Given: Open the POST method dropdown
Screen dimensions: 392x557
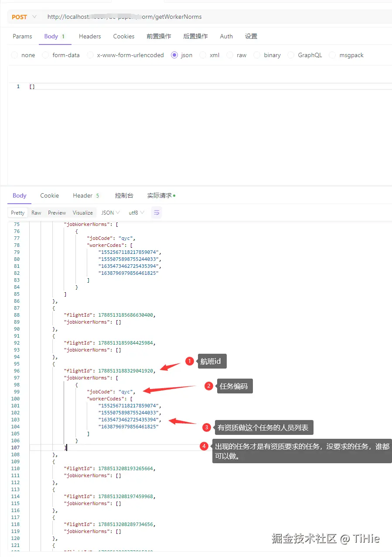Looking at the screenshot, I should click(x=24, y=17).
